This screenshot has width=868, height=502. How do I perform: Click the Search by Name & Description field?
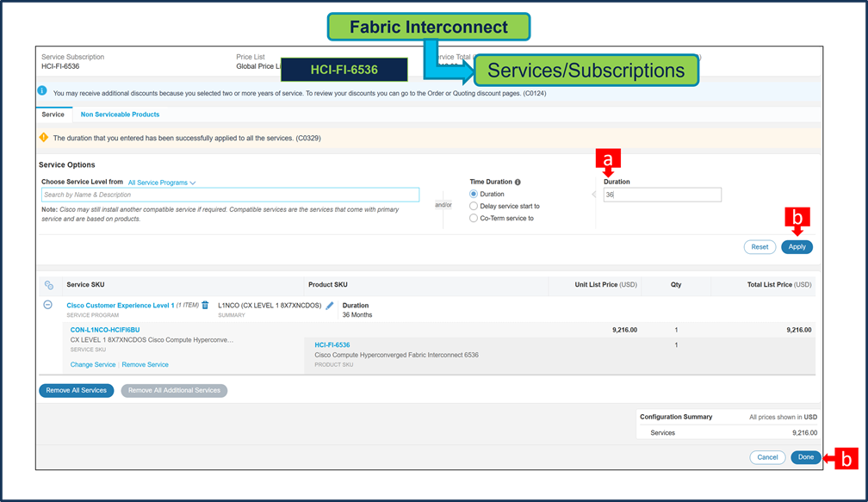coord(230,195)
